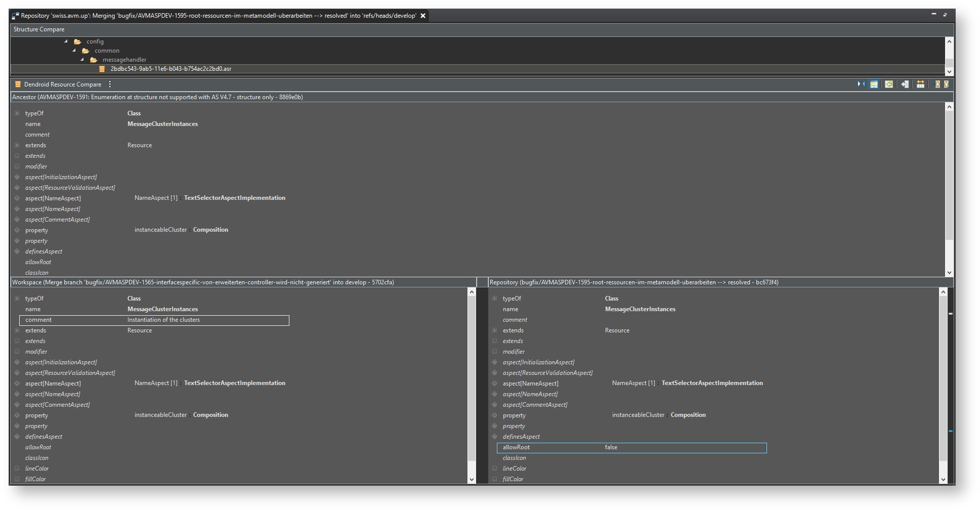
Task: Expand extends Resource row in Workspace pane
Action: pyautogui.click(x=17, y=330)
